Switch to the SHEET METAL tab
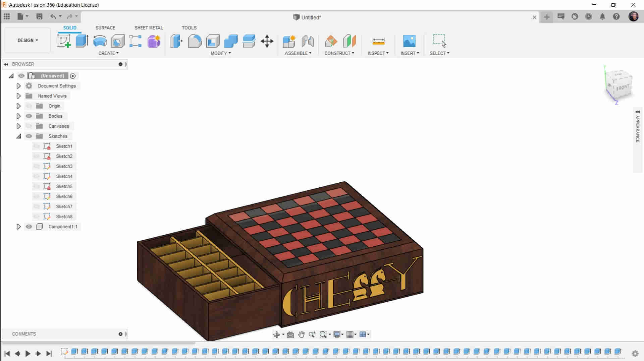The image size is (644, 361). [x=149, y=28]
